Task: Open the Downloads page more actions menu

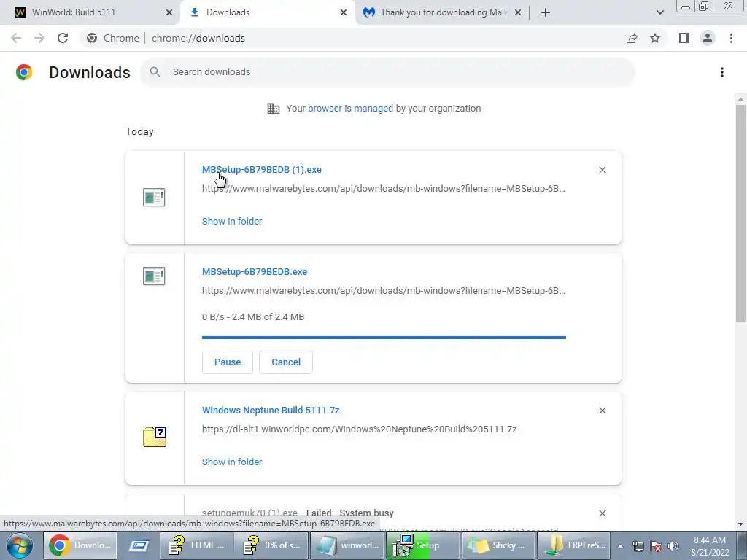Action: click(722, 72)
